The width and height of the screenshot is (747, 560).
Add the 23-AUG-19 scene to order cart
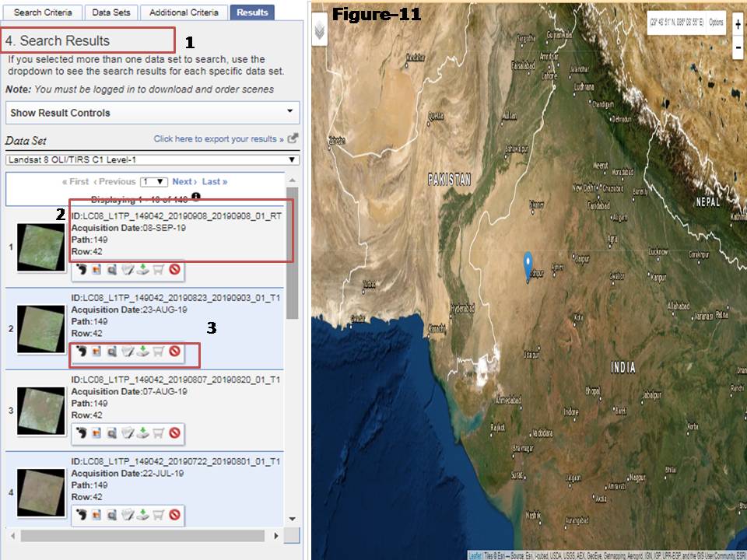point(158,352)
